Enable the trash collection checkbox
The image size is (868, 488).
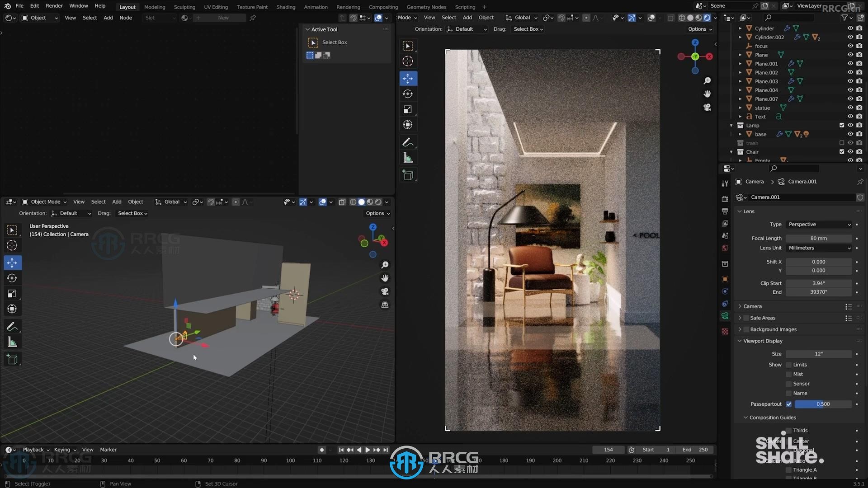(x=842, y=143)
